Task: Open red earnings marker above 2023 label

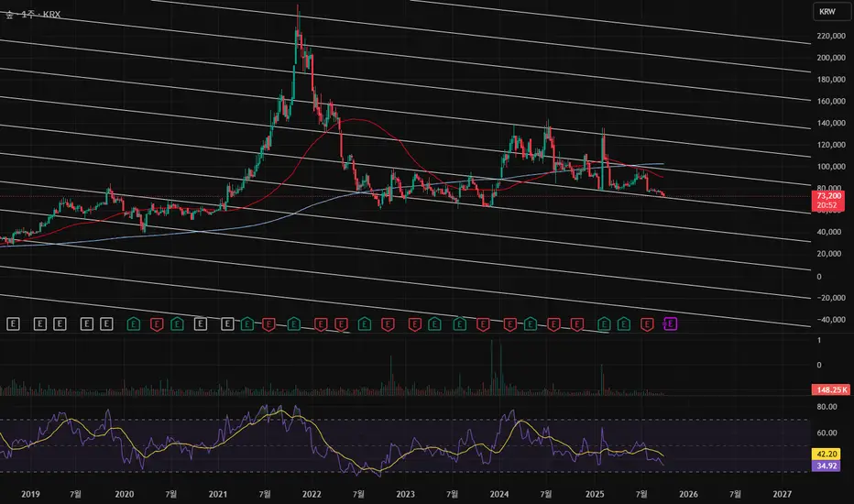Action: pos(414,324)
